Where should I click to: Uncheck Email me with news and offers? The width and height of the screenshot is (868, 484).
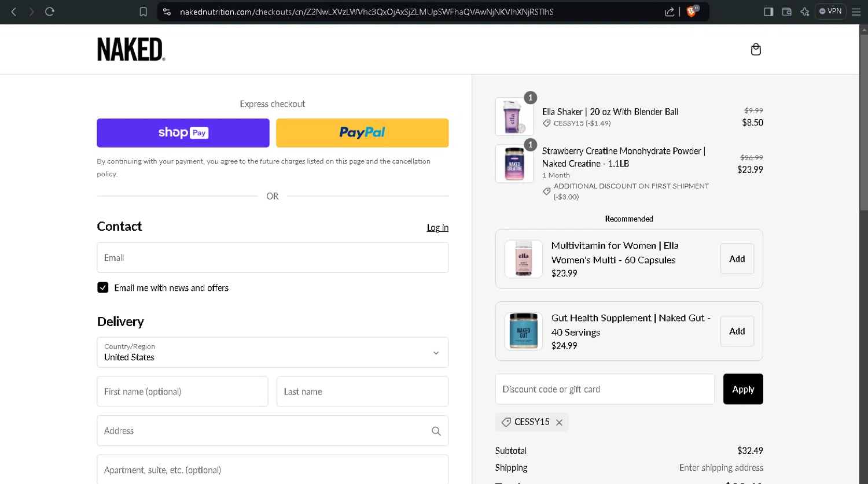tap(103, 287)
